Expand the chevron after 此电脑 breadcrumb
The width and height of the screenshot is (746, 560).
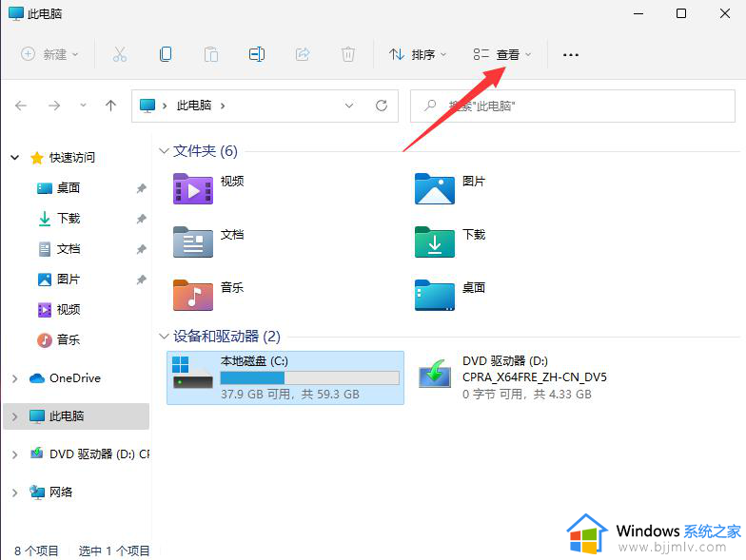[x=223, y=106]
